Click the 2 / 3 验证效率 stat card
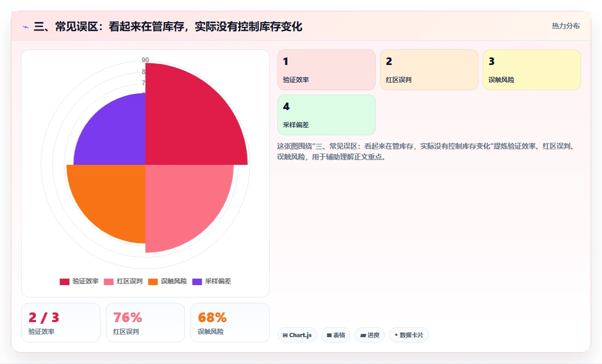 (61, 323)
